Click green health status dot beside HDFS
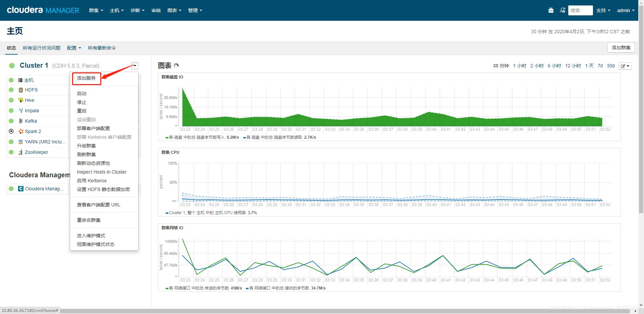 point(11,90)
